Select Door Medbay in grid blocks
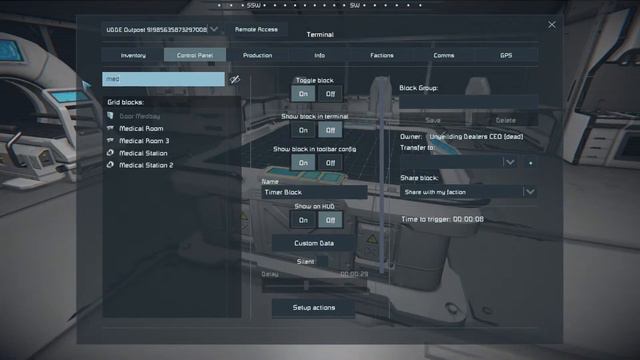 click(139, 116)
